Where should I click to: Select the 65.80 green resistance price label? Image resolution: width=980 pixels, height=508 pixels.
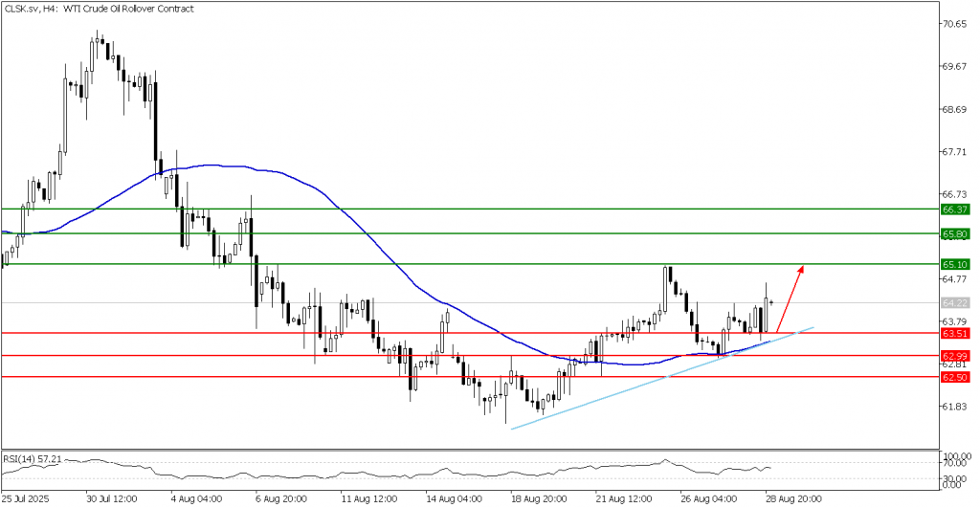pos(955,234)
